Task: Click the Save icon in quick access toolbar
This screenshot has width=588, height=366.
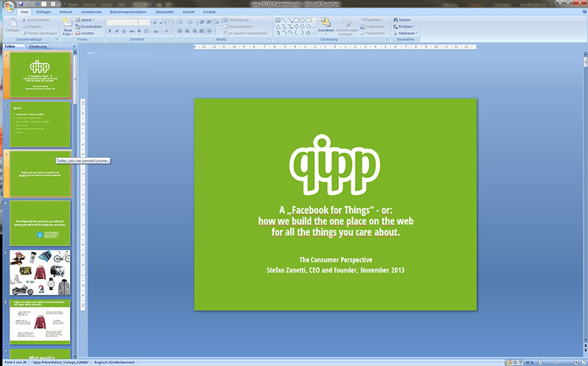Action: coord(21,4)
